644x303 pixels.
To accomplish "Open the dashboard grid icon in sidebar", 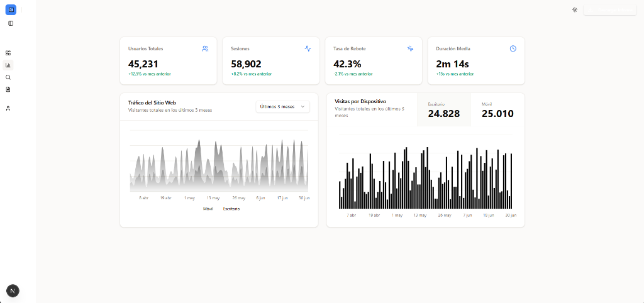I will coord(8,53).
